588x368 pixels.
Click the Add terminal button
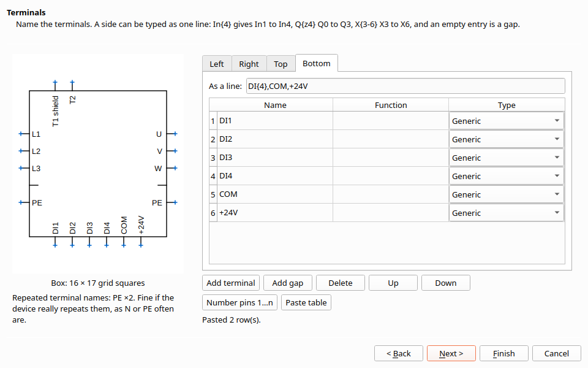(x=231, y=283)
